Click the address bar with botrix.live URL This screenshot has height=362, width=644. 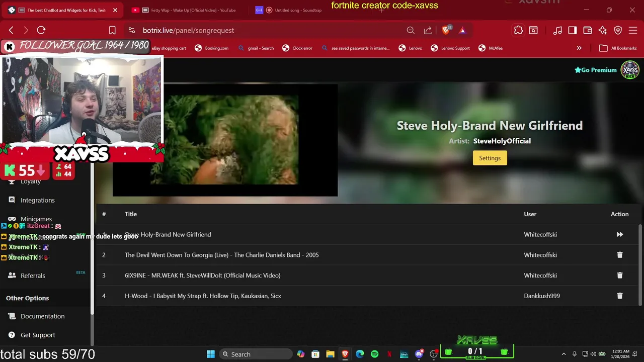(188, 30)
